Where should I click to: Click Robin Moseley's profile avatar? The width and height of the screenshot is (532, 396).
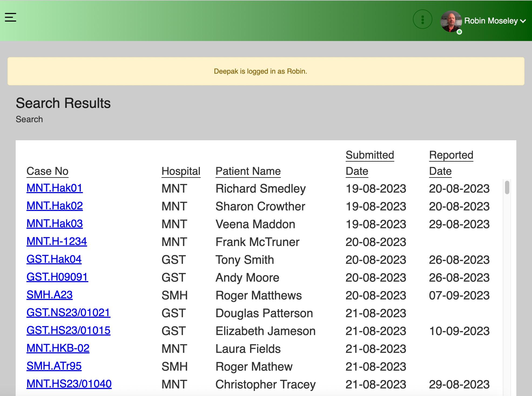point(451,22)
